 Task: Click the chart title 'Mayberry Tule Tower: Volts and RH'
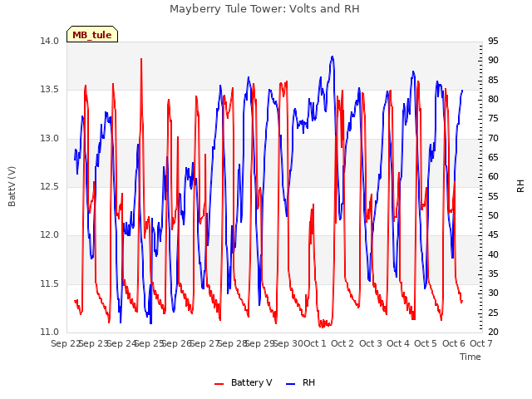click(x=264, y=9)
